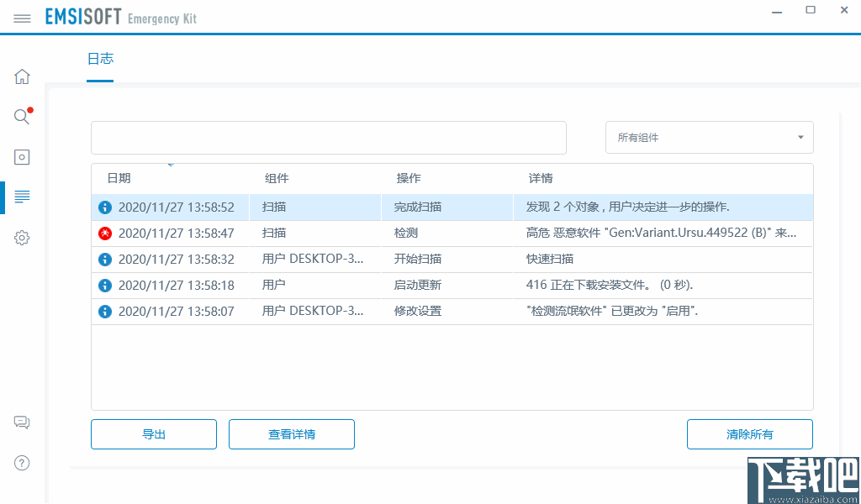
Task: Click the red error icon on the 检测 row
Action: pyautogui.click(x=105, y=233)
